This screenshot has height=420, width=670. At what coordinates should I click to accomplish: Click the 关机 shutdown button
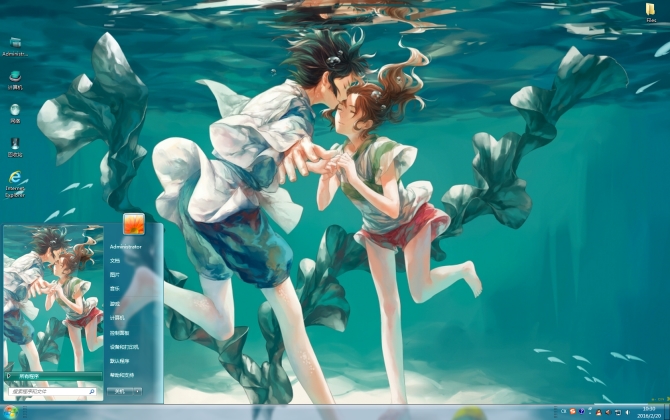point(120,391)
